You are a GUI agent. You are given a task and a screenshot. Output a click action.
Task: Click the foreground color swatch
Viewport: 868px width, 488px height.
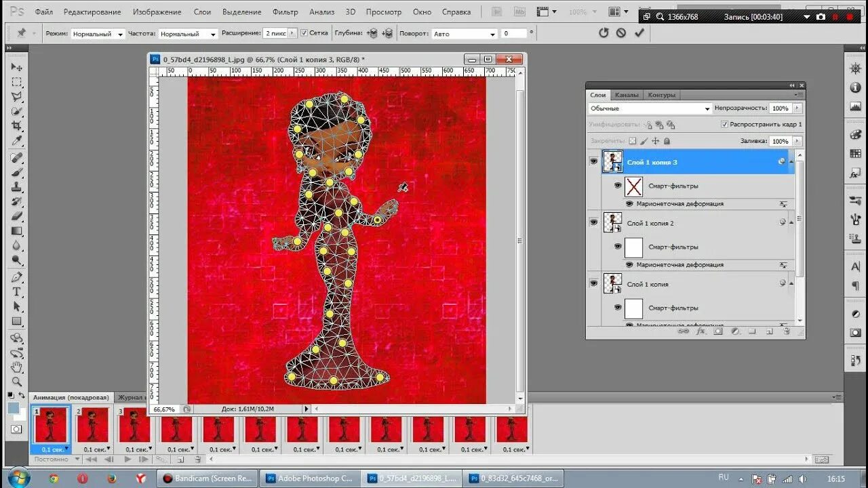click(x=13, y=408)
